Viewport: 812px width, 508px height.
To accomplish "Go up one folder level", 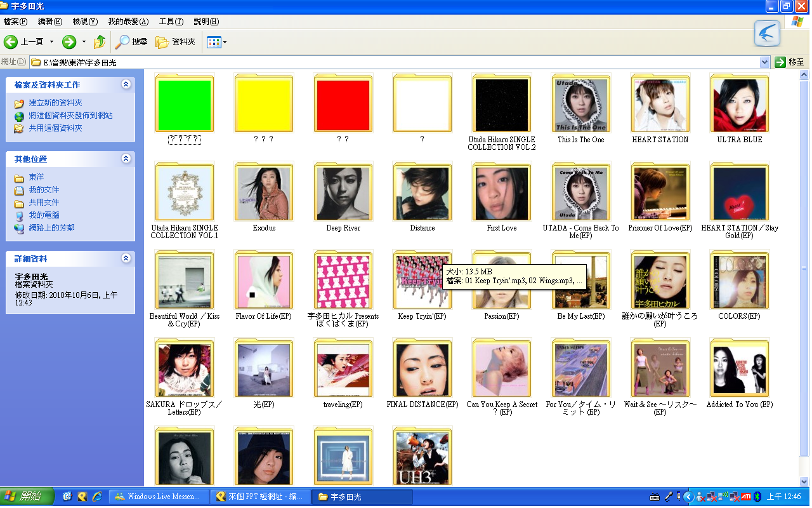I will tap(100, 42).
